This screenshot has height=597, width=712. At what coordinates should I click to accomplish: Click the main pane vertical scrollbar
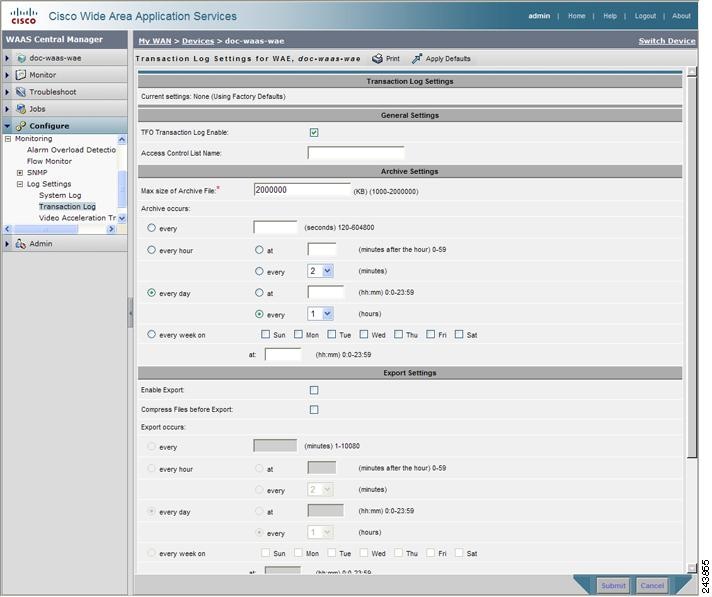tap(692, 268)
